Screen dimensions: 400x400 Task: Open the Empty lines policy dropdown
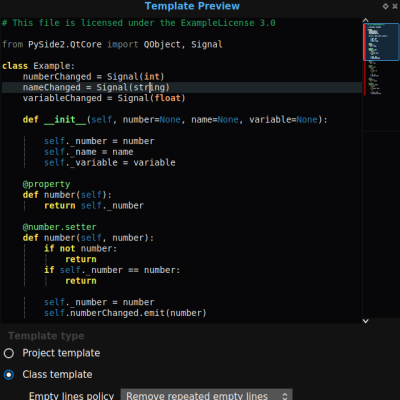(206, 396)
